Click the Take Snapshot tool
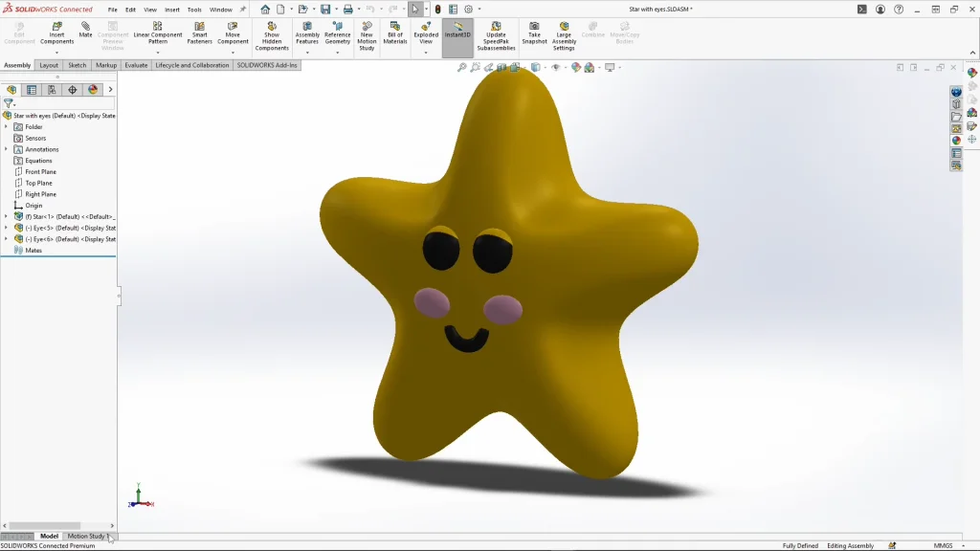Image resolution: width=980 pixels, height=551 pixels. point(532,32)
